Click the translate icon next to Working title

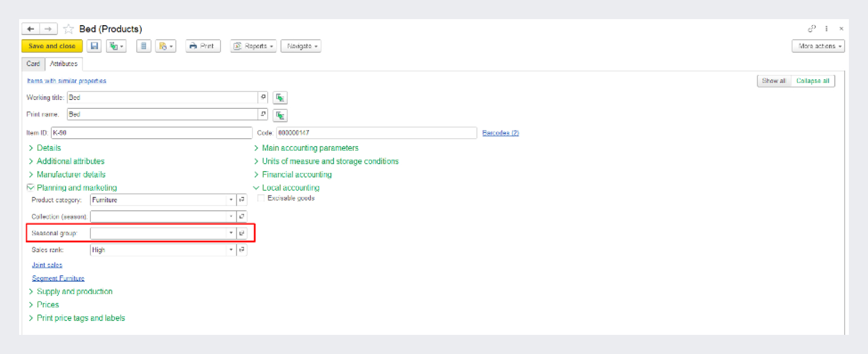pyautogui.click(x=280, y=97)
